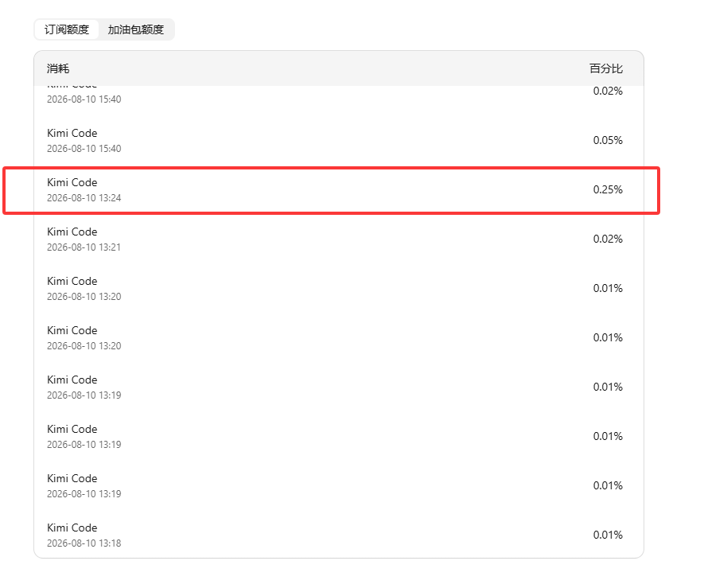Click the 消耗 column header
Viewport: 704px width, 588px height.
click(58, 68)
